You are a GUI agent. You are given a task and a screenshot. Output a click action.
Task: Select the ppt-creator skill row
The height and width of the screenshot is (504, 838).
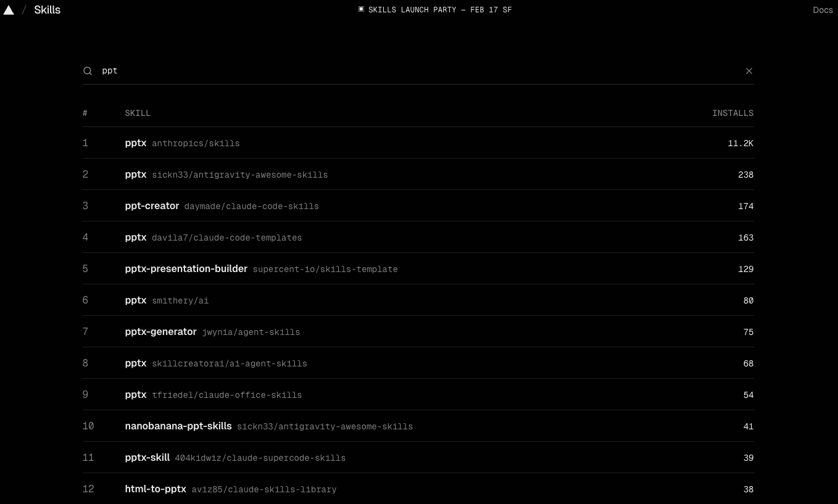pos(418,206)
